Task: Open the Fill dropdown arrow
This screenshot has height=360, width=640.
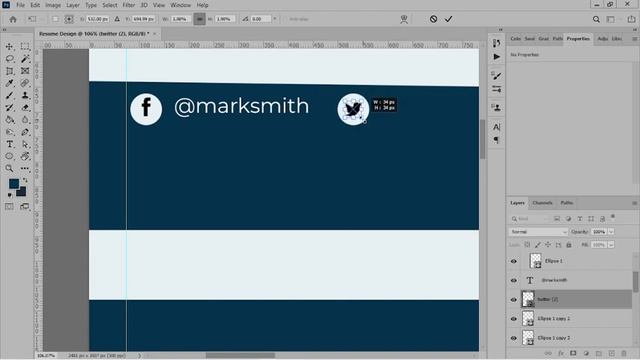Action: (x=611, y=245)
